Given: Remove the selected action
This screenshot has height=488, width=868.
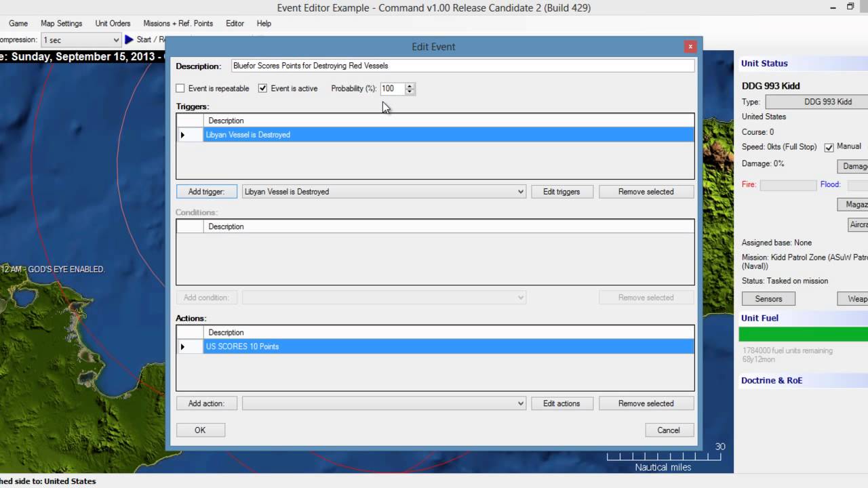Looking at the screenshot, I should [x=646, y=403].
